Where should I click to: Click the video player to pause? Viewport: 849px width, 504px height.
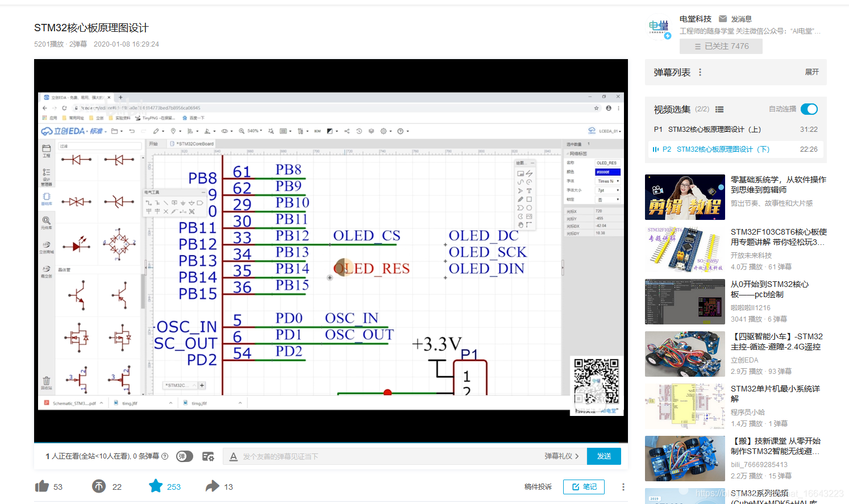(x=331, y=250)
